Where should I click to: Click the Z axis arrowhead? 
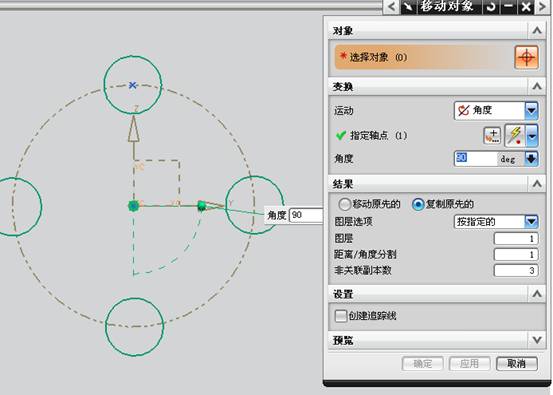pos(134,129)
